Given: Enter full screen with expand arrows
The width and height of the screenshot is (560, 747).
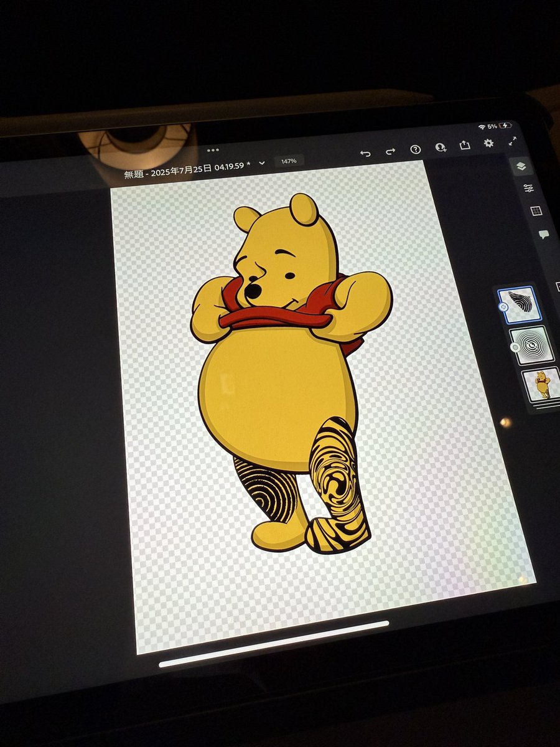Looking at the screenshot, I should [513, 141].
